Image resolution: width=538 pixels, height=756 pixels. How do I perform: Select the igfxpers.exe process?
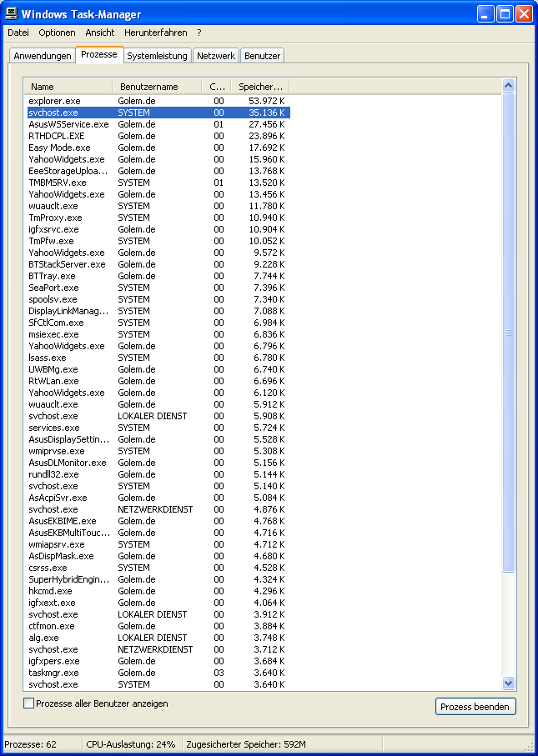pyautogui.click(x=158, y=661)
